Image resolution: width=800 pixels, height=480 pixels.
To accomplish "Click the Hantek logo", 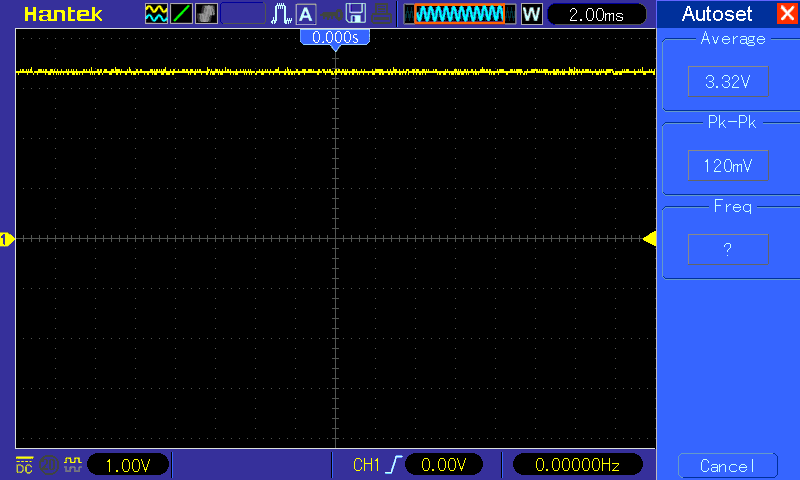I will point(63,14).
